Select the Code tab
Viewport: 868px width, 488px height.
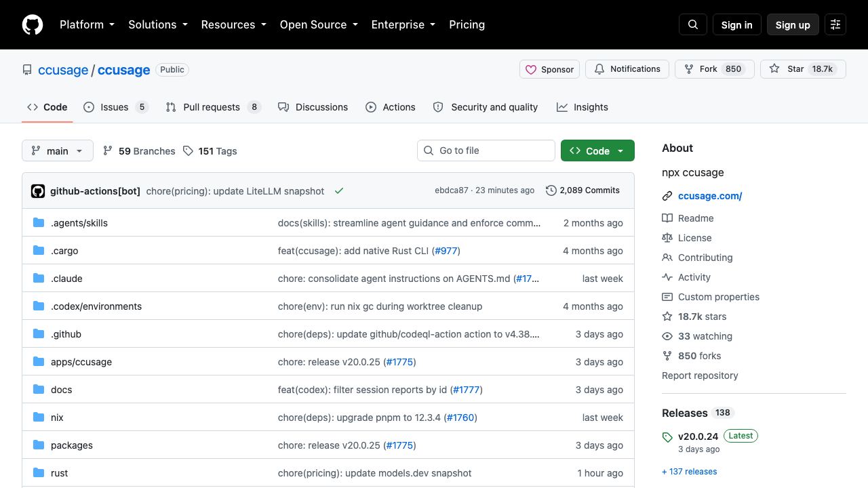click(47, 107)
